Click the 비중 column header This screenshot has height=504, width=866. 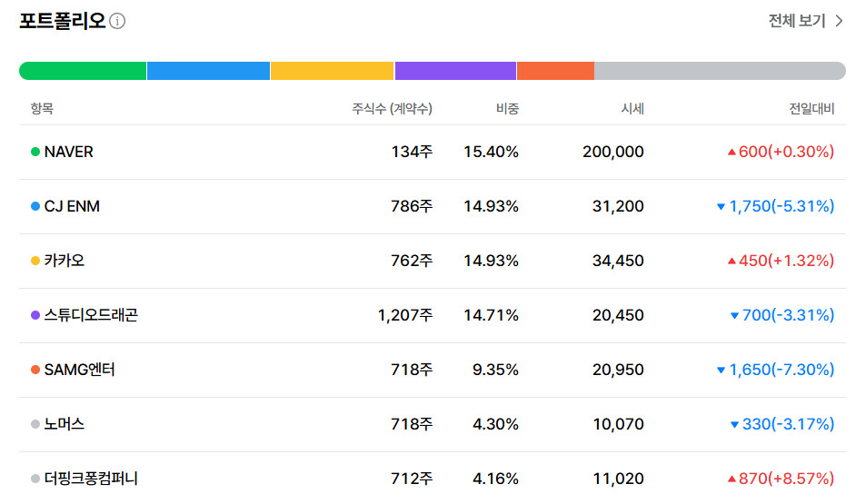508,109
